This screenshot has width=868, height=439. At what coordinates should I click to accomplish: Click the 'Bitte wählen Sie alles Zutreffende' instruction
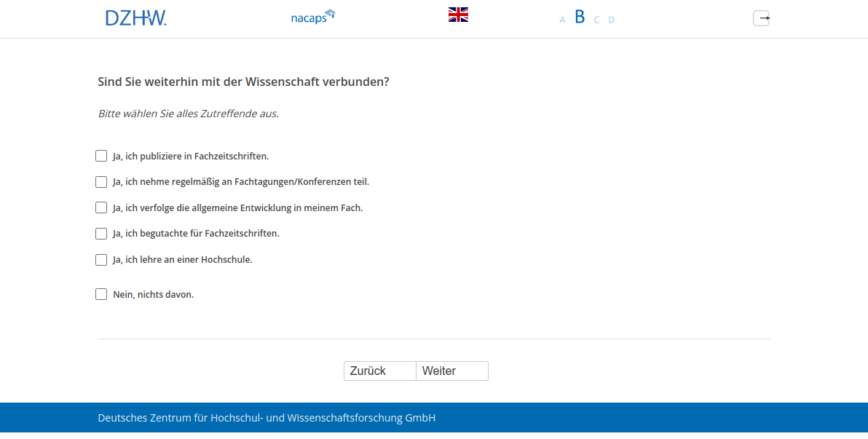pos(188,114)
